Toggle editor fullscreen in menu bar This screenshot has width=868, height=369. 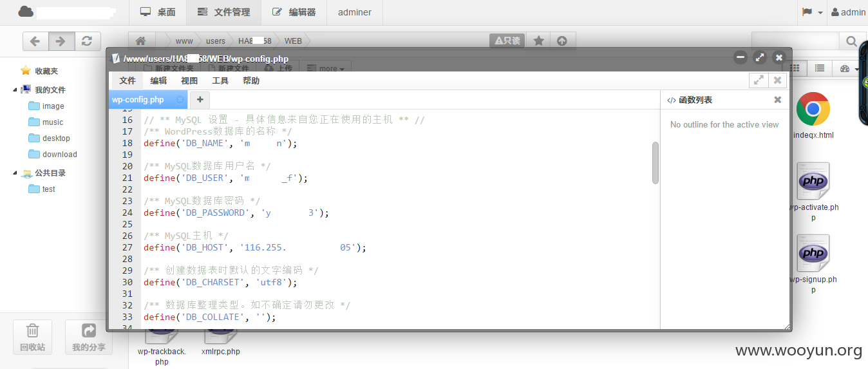759,80
